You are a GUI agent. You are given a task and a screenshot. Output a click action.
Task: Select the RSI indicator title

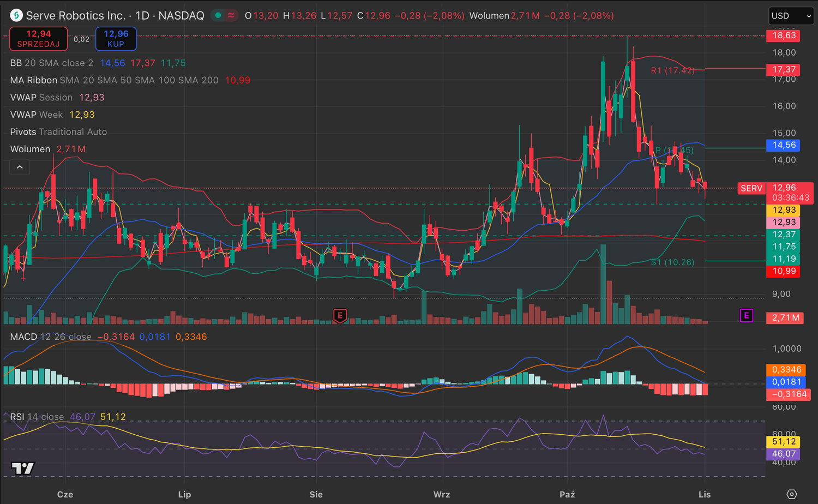(x=17, y=417)
